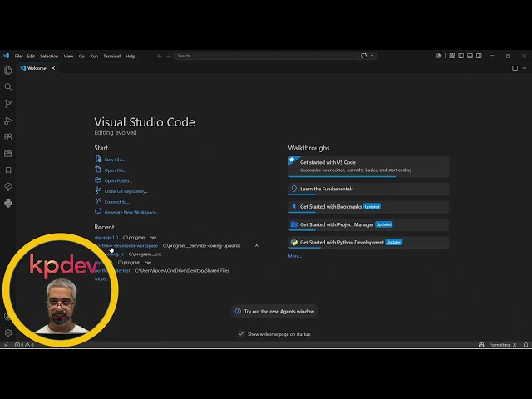Open the Go menu
Screen dimensions: 532x399
[81, 56]
